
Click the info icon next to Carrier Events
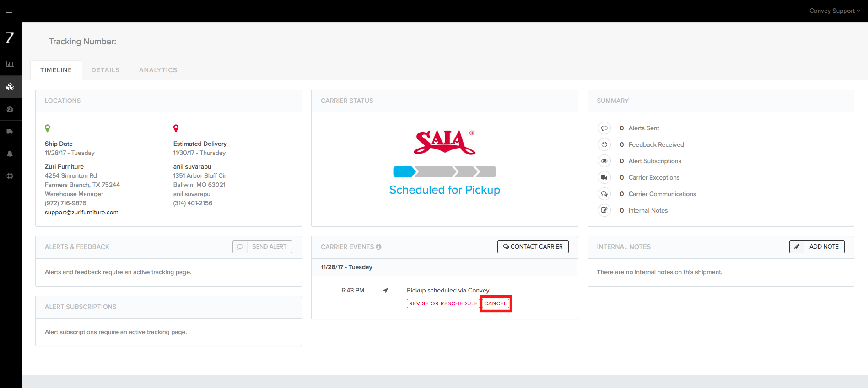click(x=379, y=247)
